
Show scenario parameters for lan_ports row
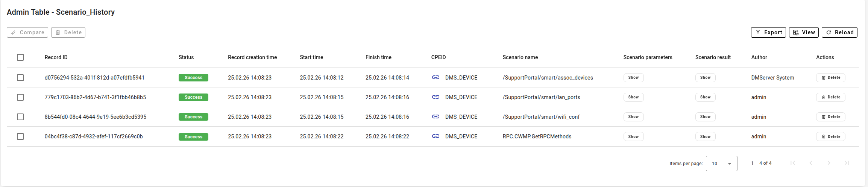[x=633, y=97]
